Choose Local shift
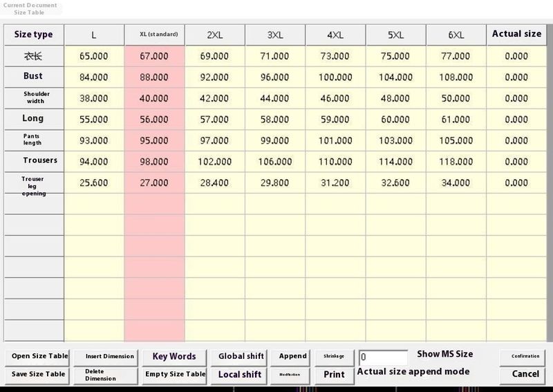 pos(240,374)
